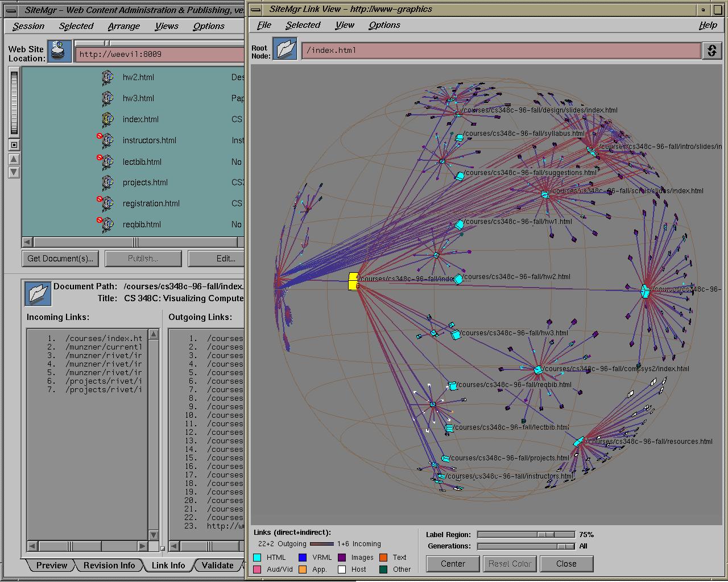Select the hw2.html document icon
This screenshot has height=582, width=728.
pos(107,77)
